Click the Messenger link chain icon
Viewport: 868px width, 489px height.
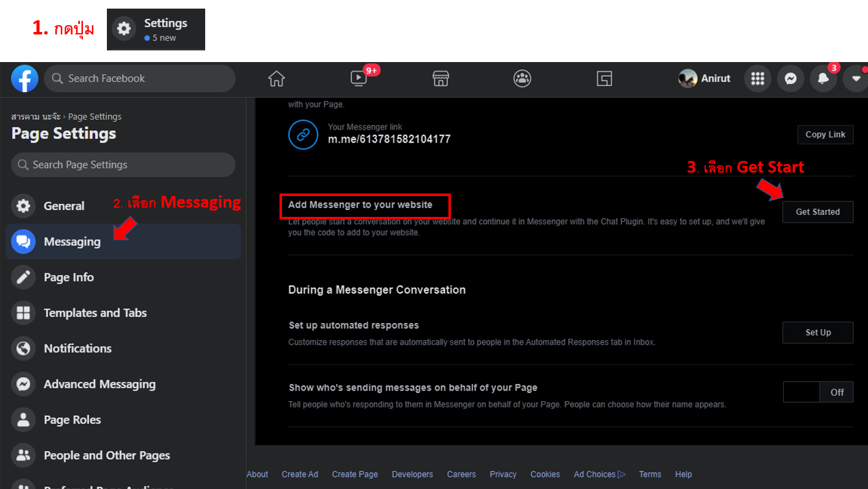point(303,135)
